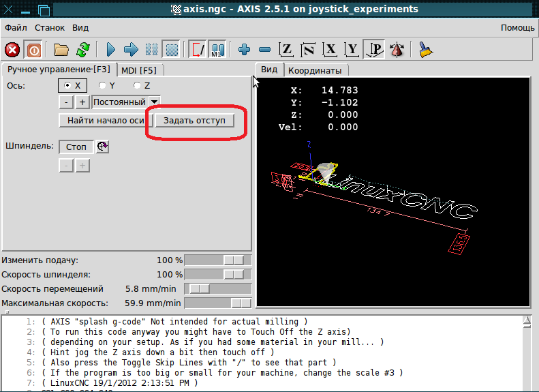Viewport: 539px width, 392px height.
Task: Open the Вид menu
Action: click(x=80, y=28)
